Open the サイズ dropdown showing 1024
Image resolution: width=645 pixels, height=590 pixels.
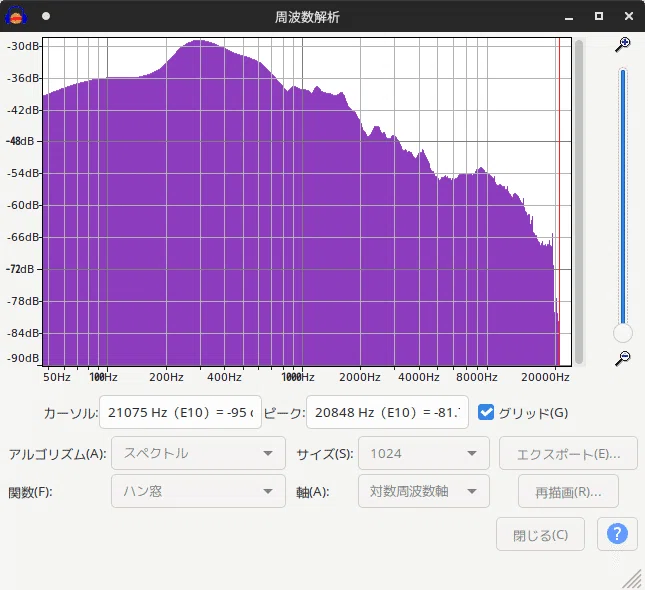[424, 453]
